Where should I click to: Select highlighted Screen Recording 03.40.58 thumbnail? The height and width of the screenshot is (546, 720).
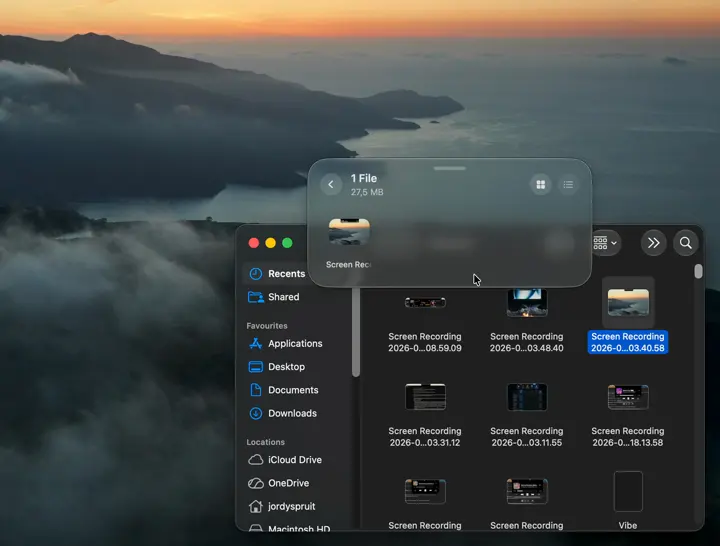pos(628,303)
